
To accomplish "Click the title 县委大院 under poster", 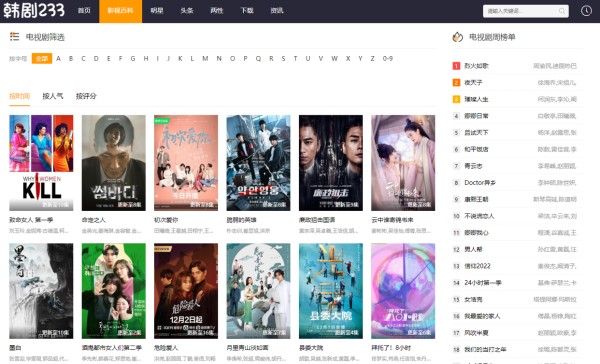I will tap(311, 348).
